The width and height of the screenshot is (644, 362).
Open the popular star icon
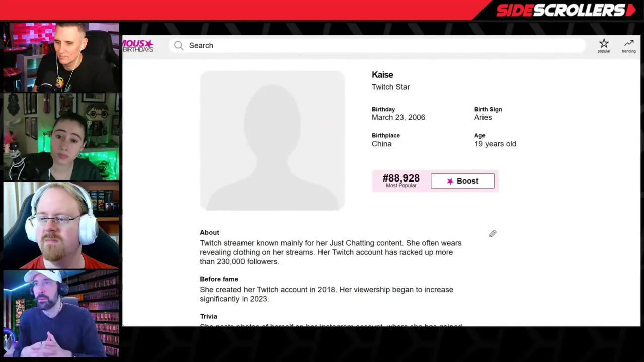point(604,46)
